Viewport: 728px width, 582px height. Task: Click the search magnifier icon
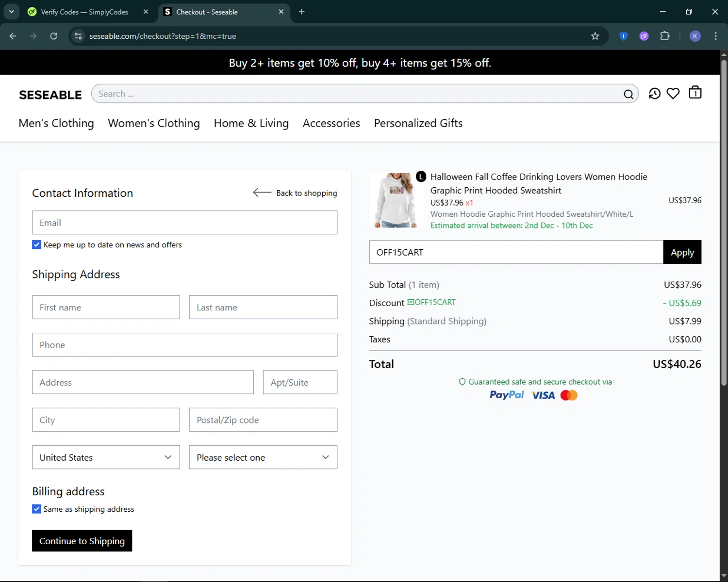point(628,94)
